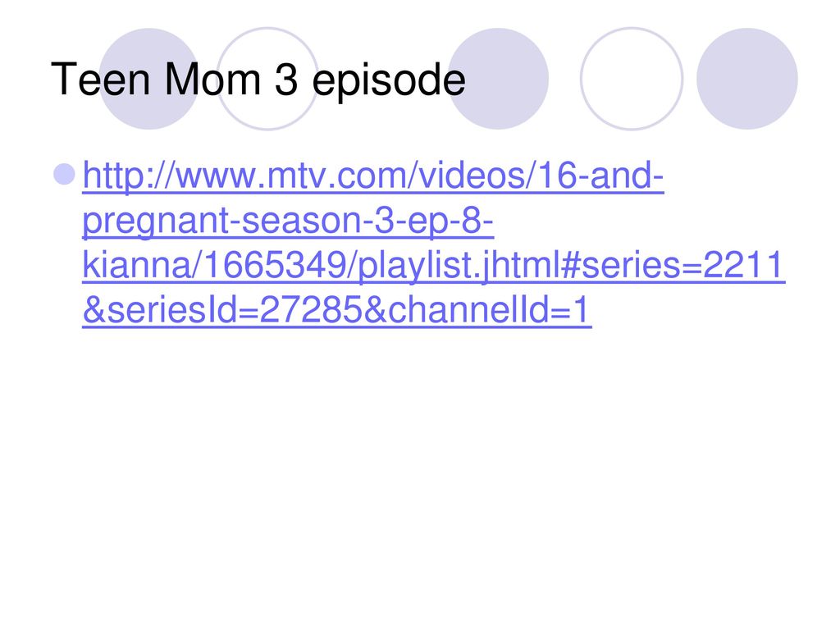Click '#series=2211' in the link
840x630 pixels.
[x=673, y=265]
